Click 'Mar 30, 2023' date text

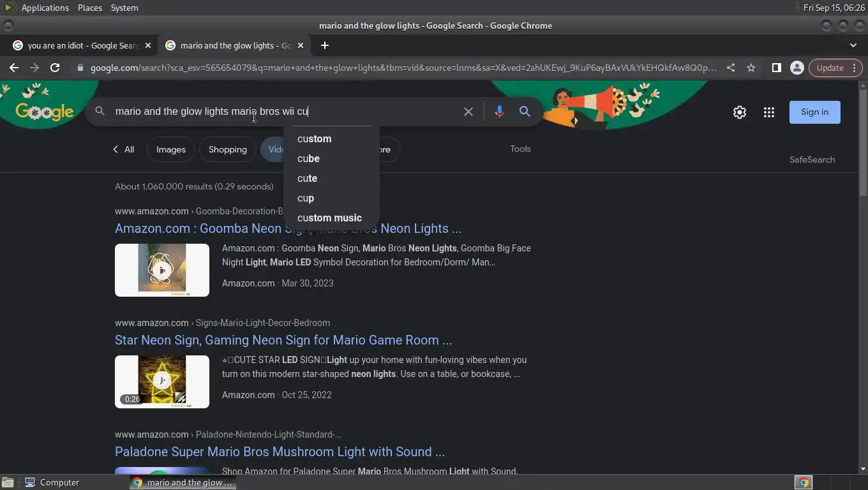pyautogui.click(x=308, y=283)
